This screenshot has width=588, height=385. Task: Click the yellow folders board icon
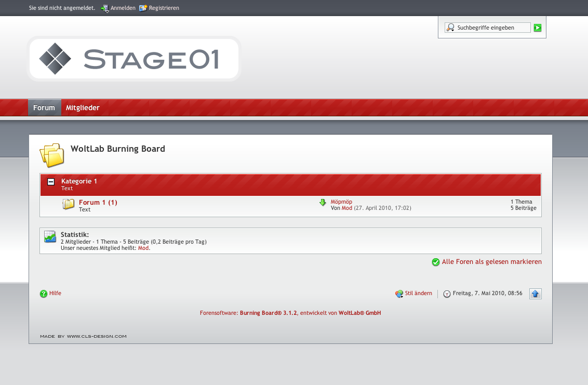coord(51,155)
